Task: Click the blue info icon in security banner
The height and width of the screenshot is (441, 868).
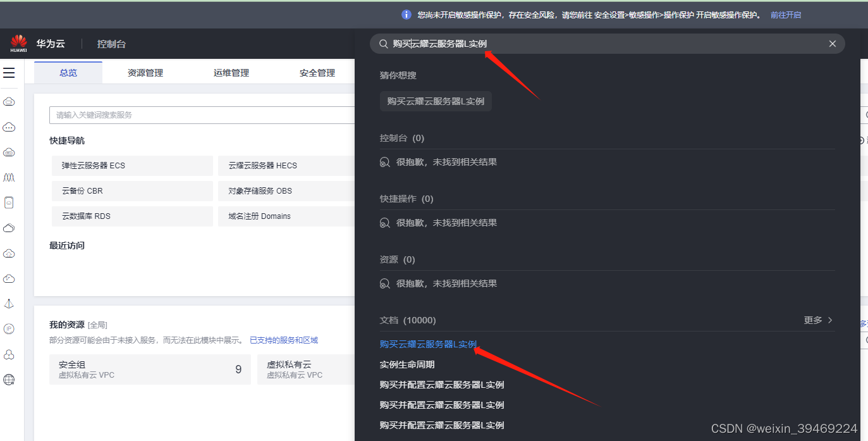Action: [406, 15]
